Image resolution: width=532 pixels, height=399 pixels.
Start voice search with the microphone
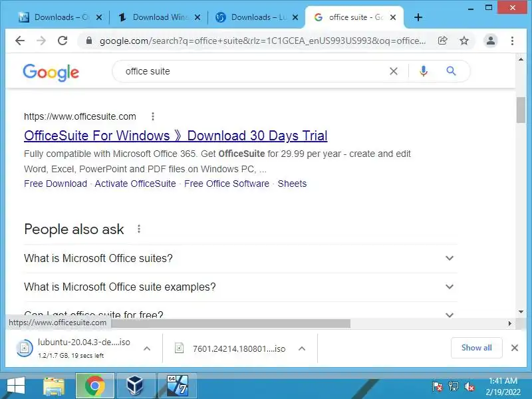(x=423, y=71)
